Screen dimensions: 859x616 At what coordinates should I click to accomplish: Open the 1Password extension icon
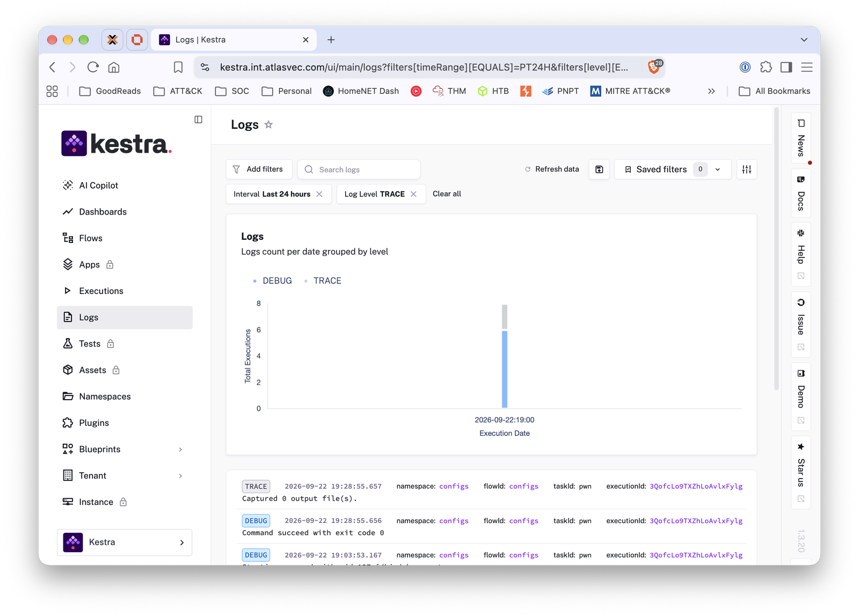pos(745,67)
